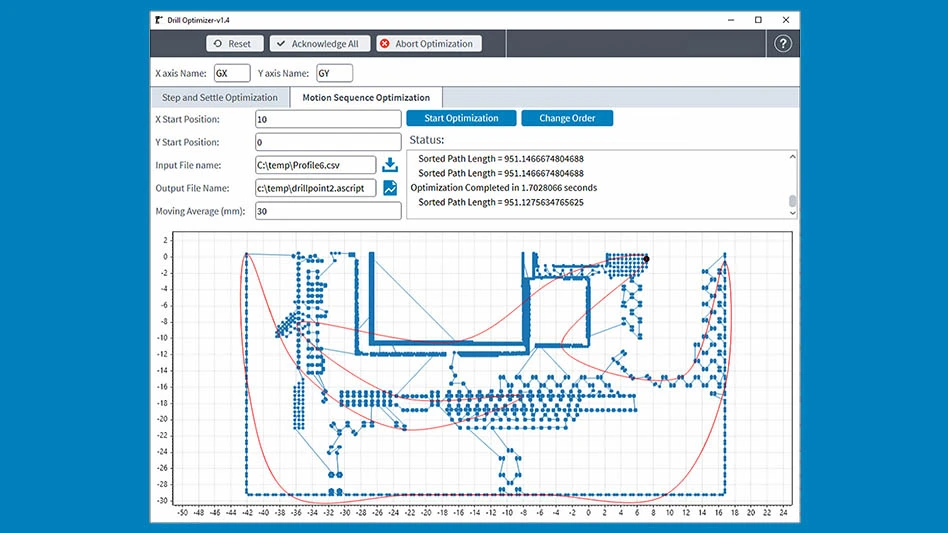Focus the Y axis Name field
The width and height of the screenshot is (948, 533).
tap(334, 73)
